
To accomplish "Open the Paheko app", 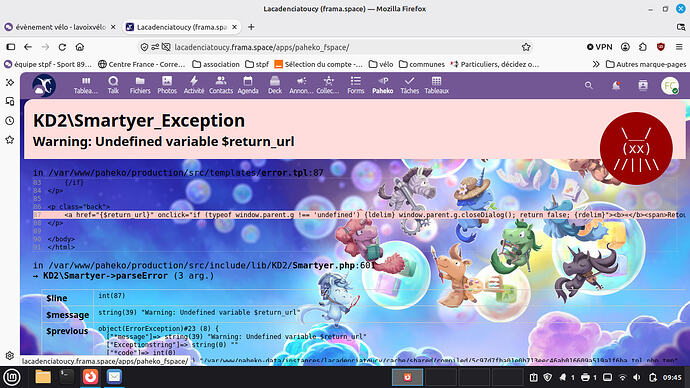I will pyautogui.click(x=382, y=85).
